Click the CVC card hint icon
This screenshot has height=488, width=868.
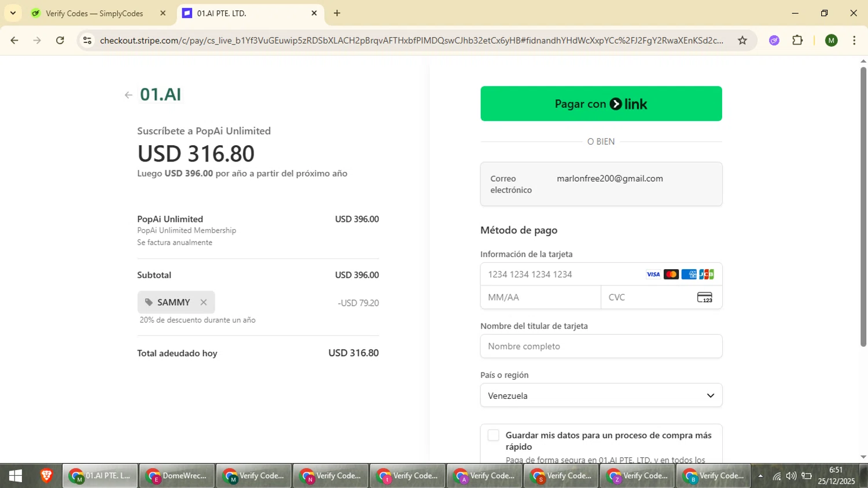pyautogui.click(x=705, y=298)
